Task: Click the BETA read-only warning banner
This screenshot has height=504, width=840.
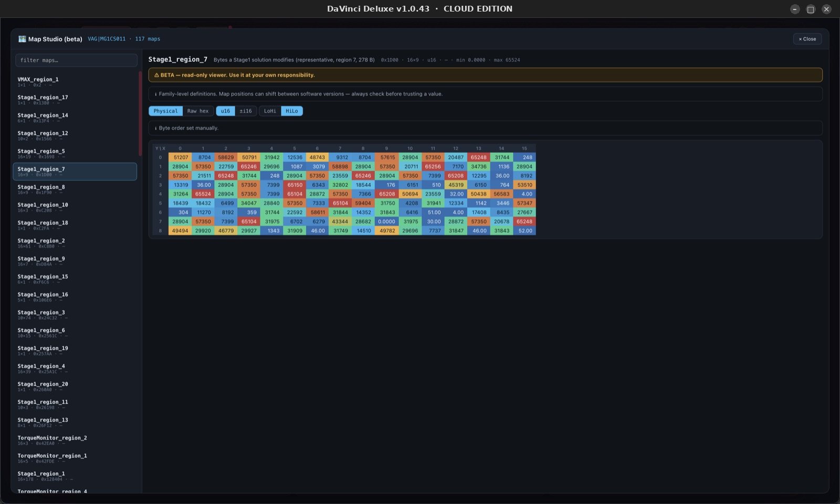Action: pyautogui.click(x=485, y=75)
